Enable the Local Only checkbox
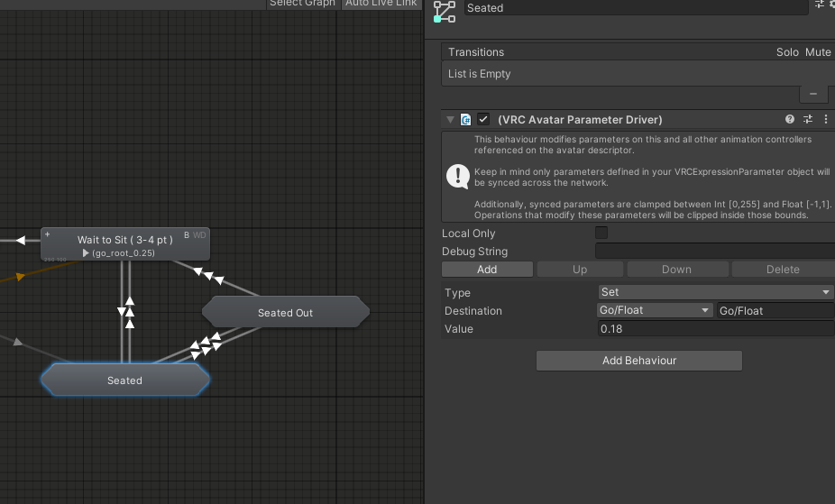835x504 pixels. pyautogui.click(x=601, y=233)
